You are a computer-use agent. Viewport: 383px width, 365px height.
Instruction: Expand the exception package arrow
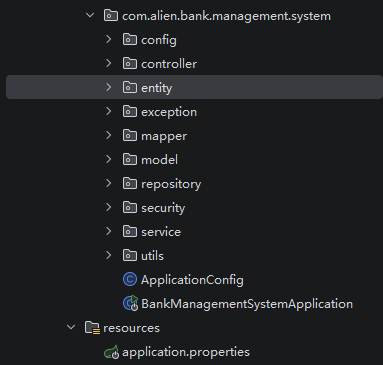click(x=109, y=111)
